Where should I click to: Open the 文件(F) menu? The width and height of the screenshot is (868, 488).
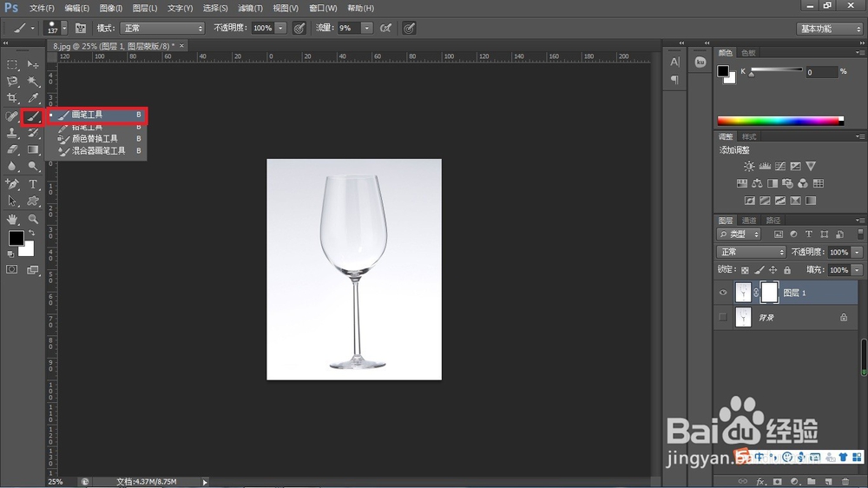[42, 9]
